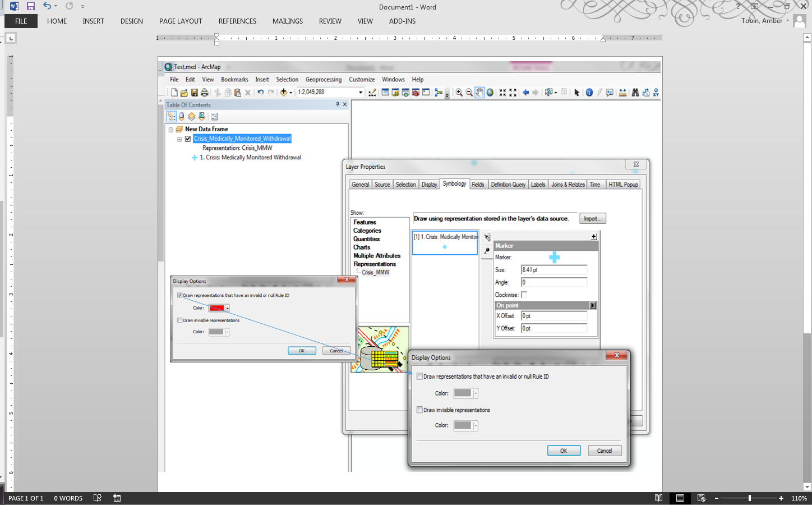Undo the last action in Word

[47, 6]
